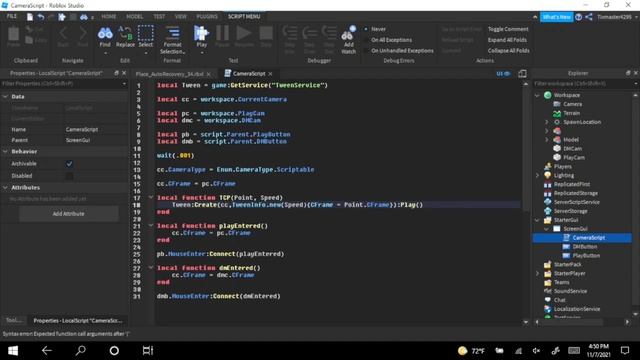Screen dimensions: 640x360
Task: Close the CameraScript editor tab
Action: pyautogui.click(x=270, y=74)
